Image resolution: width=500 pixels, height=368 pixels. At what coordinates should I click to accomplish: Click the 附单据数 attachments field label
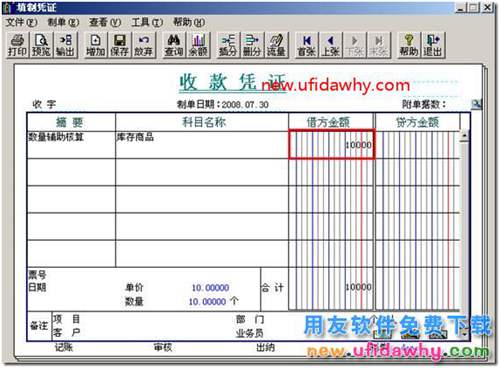[x=423, y=105]
